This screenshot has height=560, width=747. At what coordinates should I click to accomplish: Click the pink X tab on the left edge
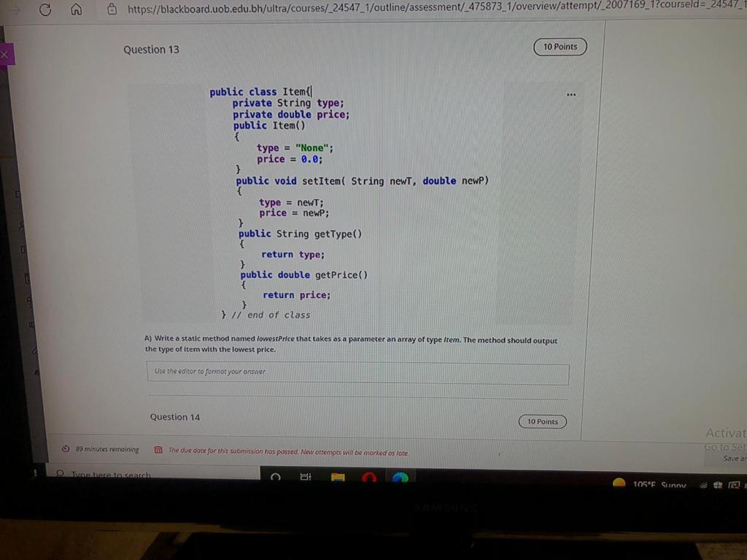pos(4,54)
